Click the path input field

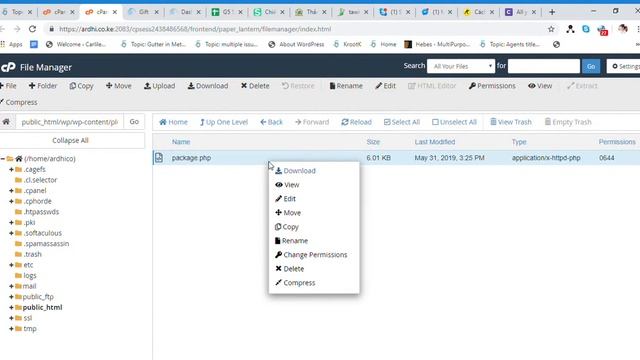pos(69,122)
